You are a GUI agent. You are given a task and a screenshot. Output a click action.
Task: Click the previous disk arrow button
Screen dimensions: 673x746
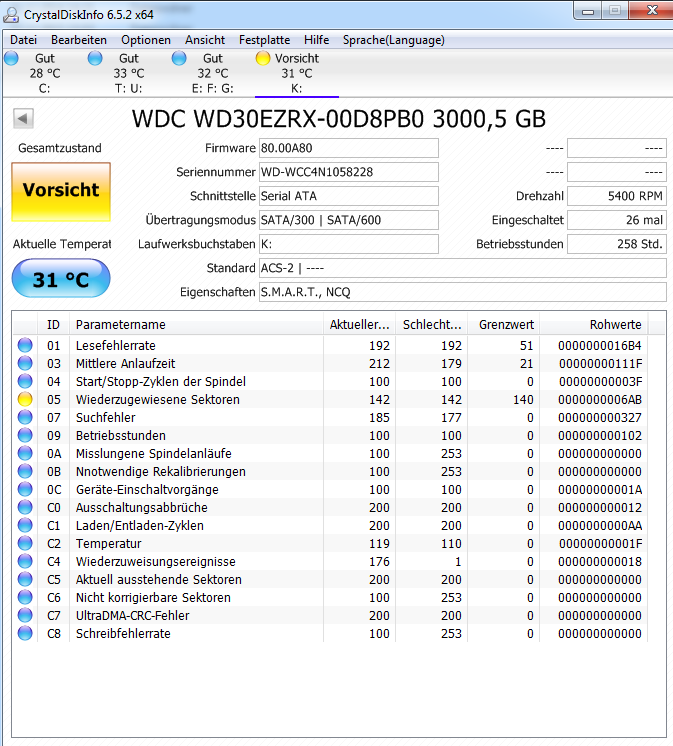[x=23, y=118]
